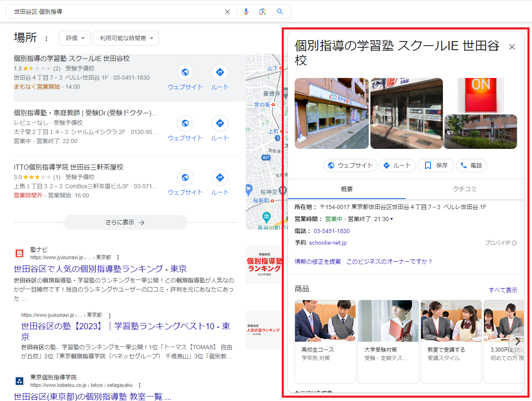The image size is (532, 401).
Task: Click the ウェブサイト button in the detail panel
Action: (x=350, y=165)
